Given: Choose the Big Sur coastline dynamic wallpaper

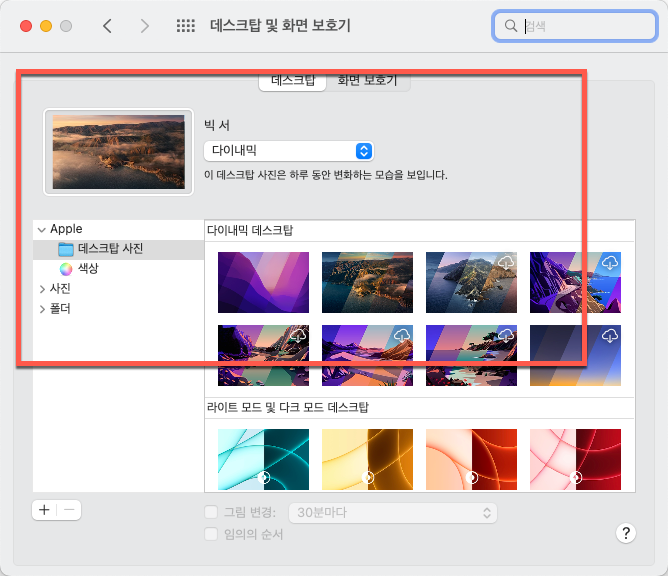Looking at the screenshot, I should click(x=367, y=282).
